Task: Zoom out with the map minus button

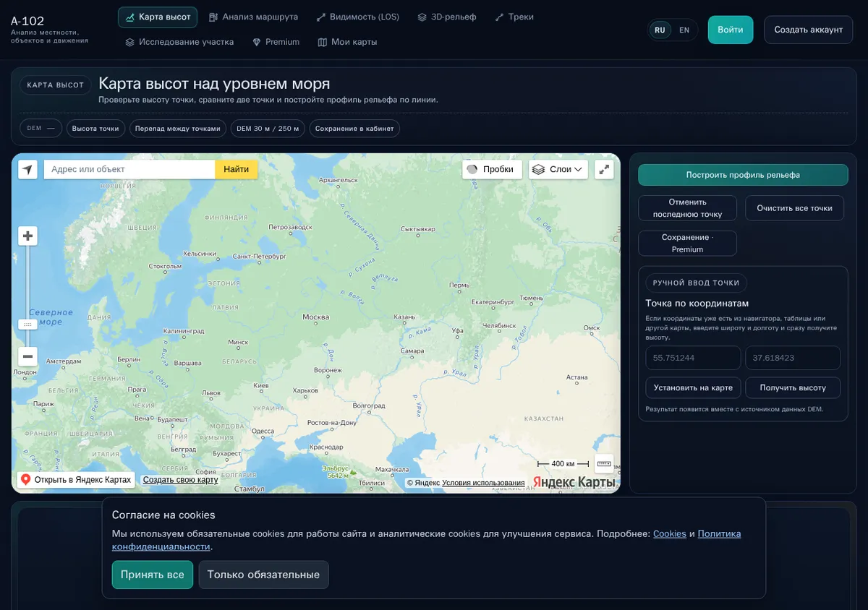Action: tap(27, 356)
